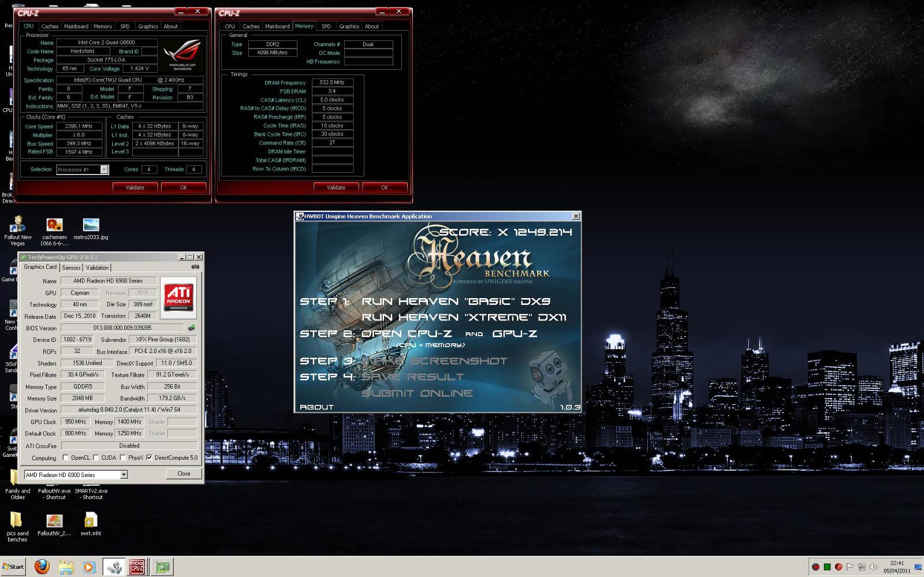The image size is (924, 577).
Task: Switch to the Mainboard tab in left CPU-Z
Action: pyautogui.click(x=76, y=26)
